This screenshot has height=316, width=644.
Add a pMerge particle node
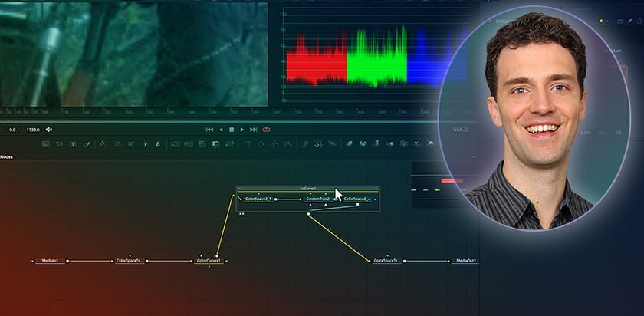tap(319, 144)
